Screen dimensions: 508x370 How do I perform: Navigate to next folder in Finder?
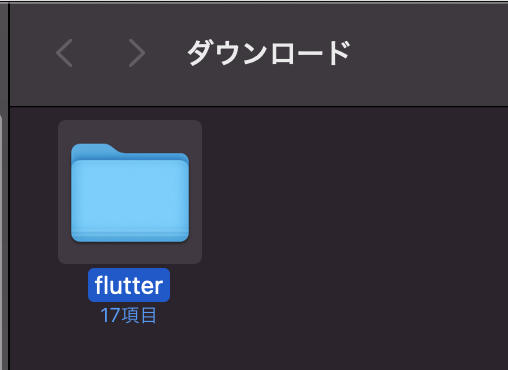click(137, 53)
